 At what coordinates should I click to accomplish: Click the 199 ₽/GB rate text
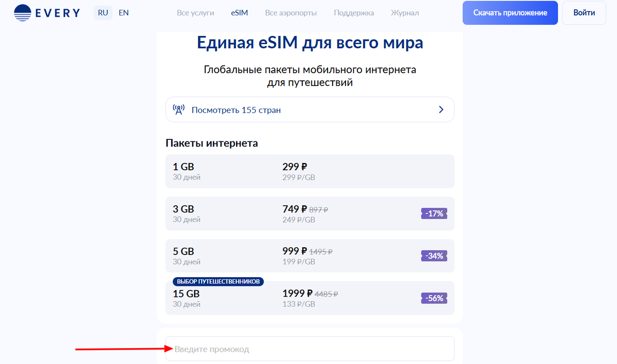pyautogui.click(x=299, y=262)
